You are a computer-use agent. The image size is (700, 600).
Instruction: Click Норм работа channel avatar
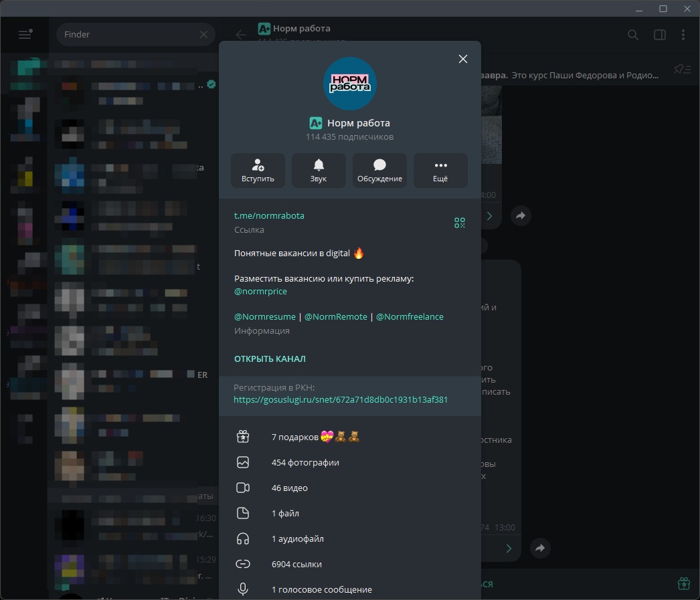(349, 84)
